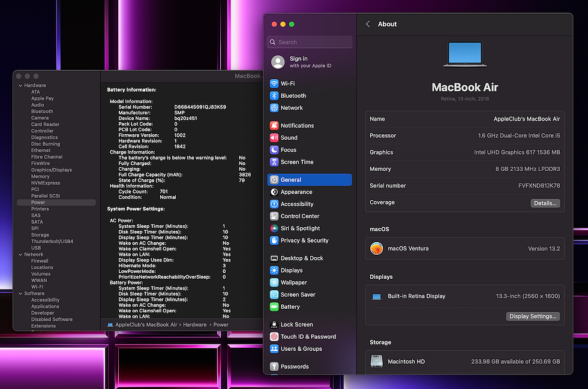This screenshot has height=389, width=588.
Task: Open Privacy & Security hand icon
Action: coord(274,240)
